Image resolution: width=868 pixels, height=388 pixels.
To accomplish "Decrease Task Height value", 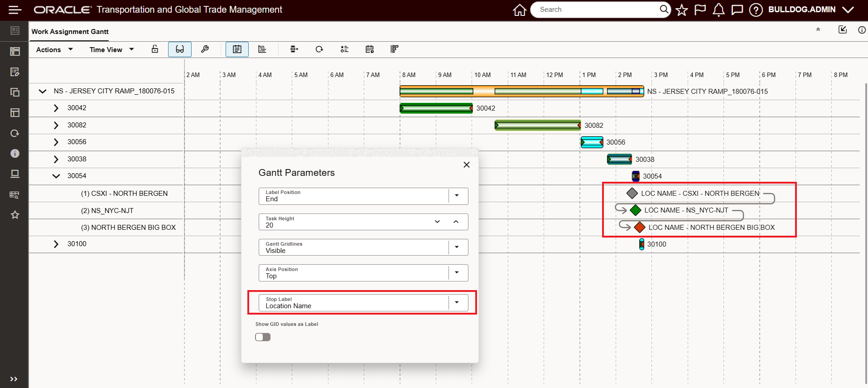I will click(437, 222).
